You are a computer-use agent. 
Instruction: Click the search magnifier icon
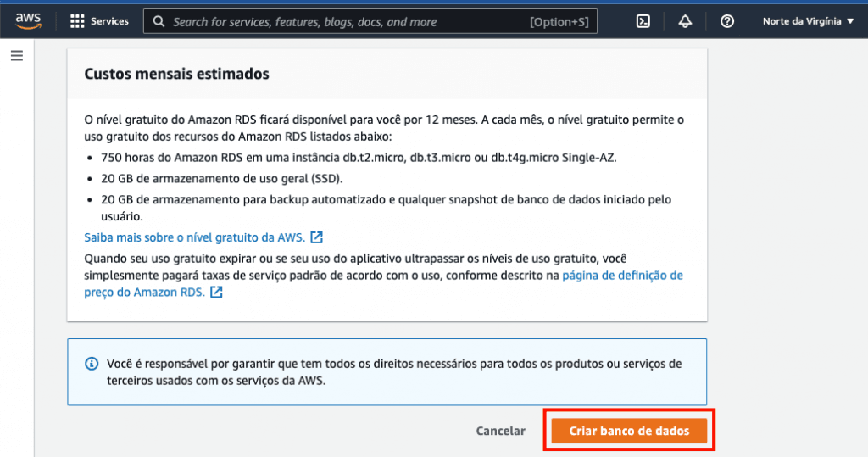tap(159, 21)
